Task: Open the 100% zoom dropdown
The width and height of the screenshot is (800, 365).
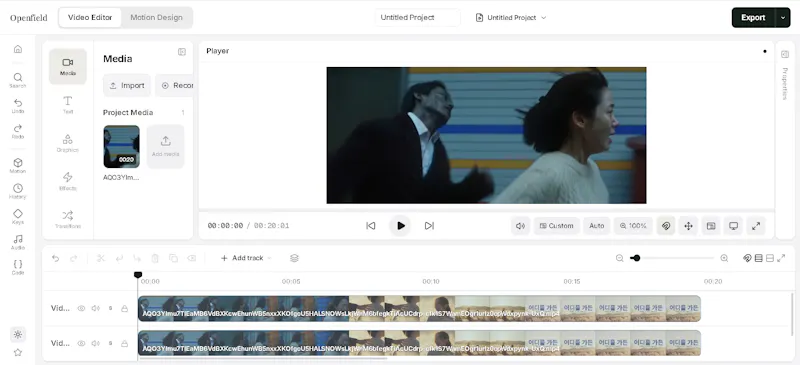Action: [633, 226]
